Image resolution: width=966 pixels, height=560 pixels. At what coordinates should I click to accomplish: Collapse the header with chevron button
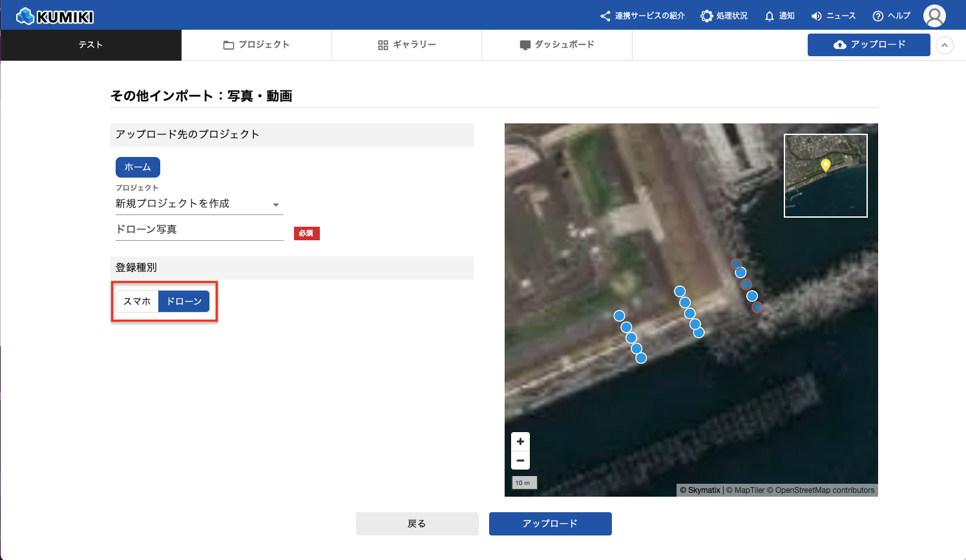(x=944, y=45)
